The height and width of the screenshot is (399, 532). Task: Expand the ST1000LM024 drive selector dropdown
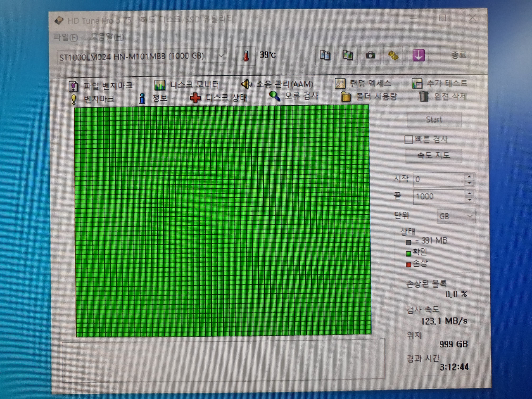(x=221, y=56)
